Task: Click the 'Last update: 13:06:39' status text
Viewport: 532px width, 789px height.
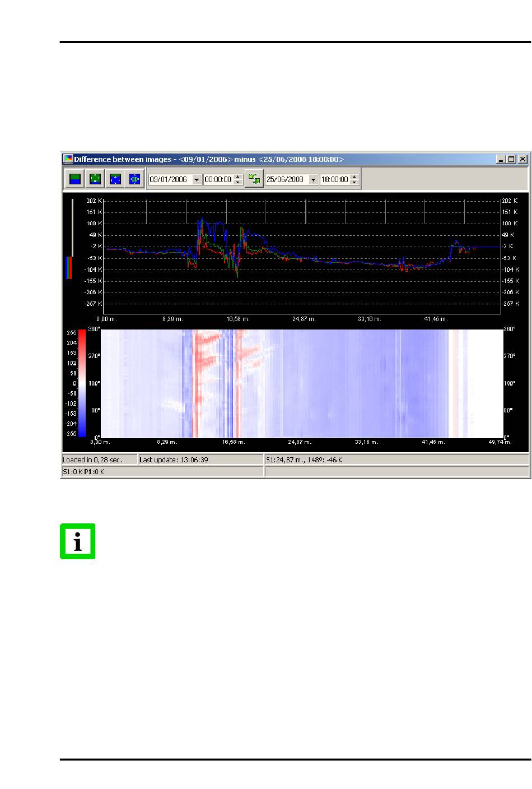Action: pos(174,460)
